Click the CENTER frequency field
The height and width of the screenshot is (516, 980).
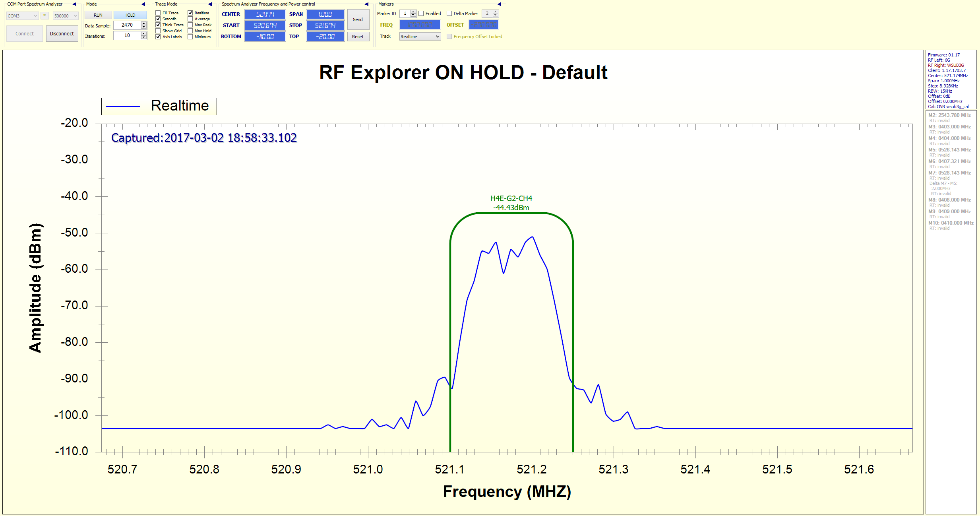tap(265, 14)
